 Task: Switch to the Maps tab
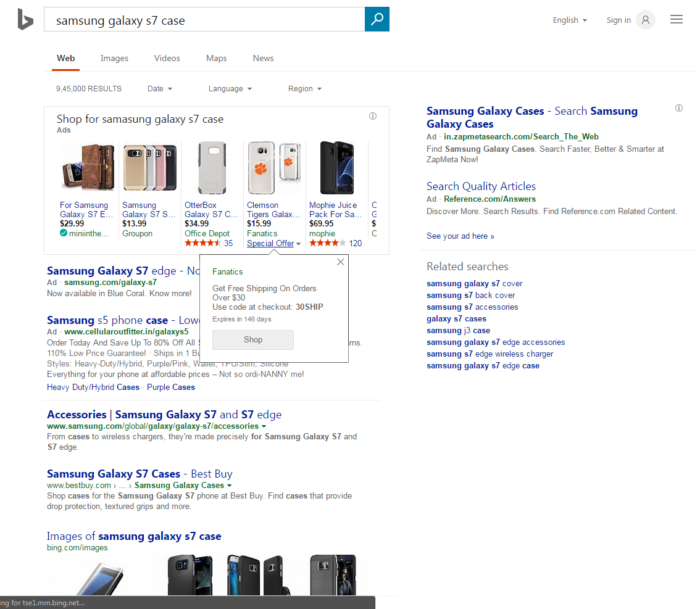[x=217, y=59]
